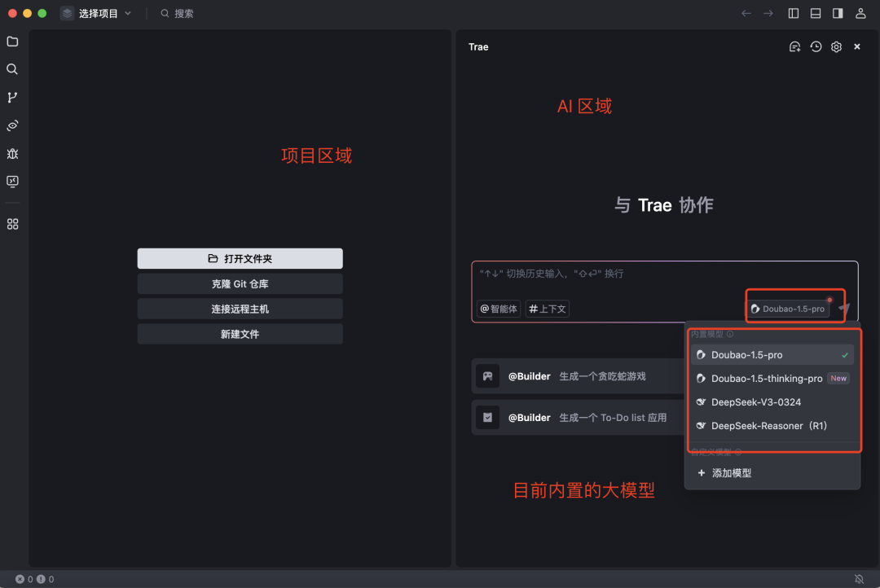Open the Source Control branch icon
The height and width of the screenshot is (588, 880).
(x=12, y=97)
